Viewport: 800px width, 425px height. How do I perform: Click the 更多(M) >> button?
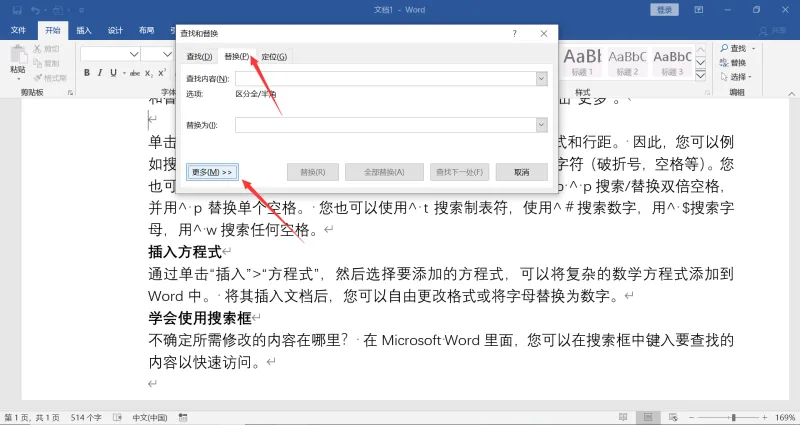click(x=212, y=172)
